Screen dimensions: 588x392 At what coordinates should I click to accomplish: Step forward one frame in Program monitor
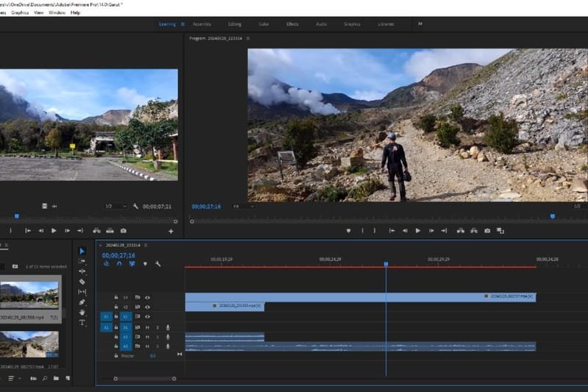(431, 231)
